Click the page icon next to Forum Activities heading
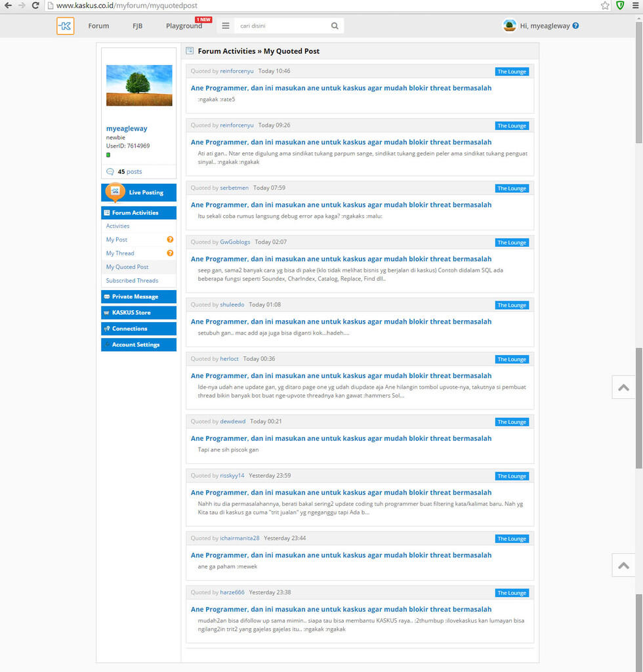 (x=190, y=51)
